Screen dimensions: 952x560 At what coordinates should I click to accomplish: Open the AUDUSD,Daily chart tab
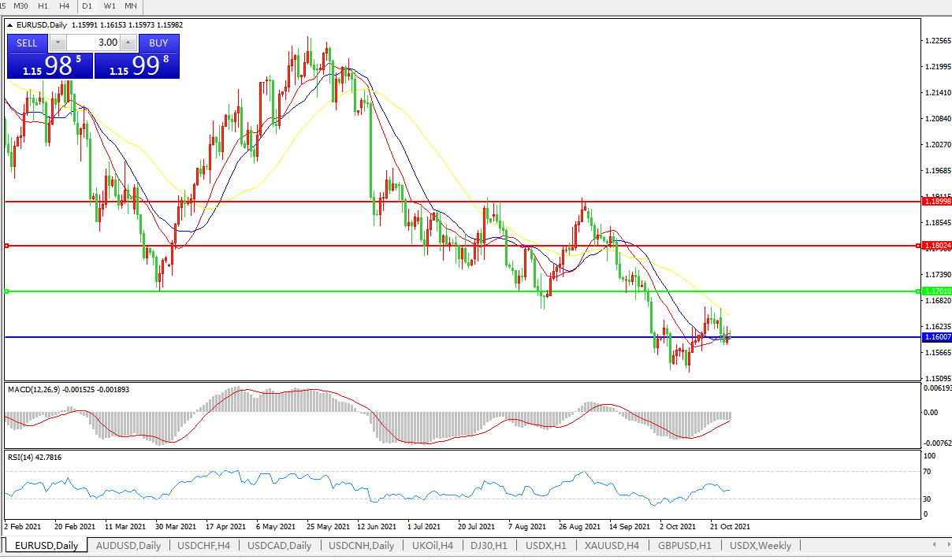pos(128,545)
